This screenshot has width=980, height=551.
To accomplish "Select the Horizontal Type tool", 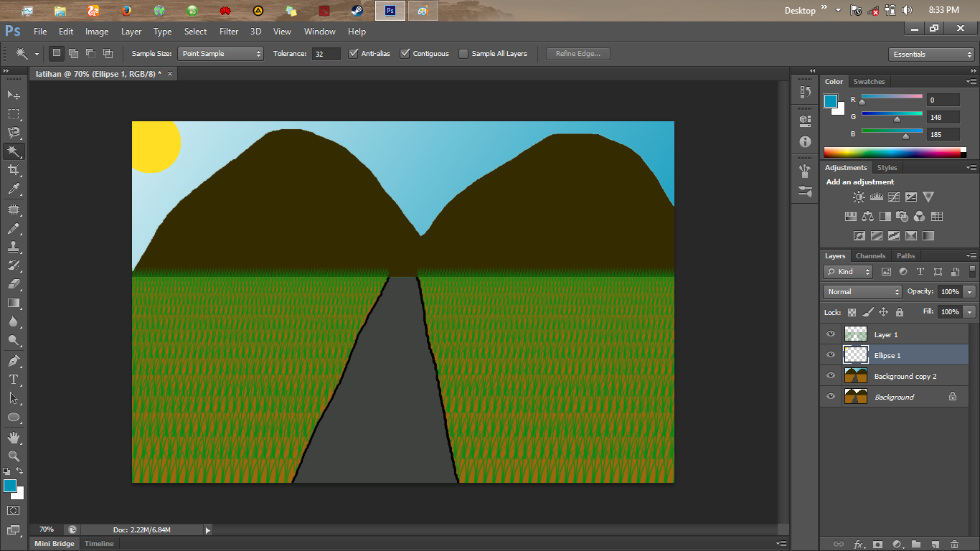I will click(x=13, y=380).
